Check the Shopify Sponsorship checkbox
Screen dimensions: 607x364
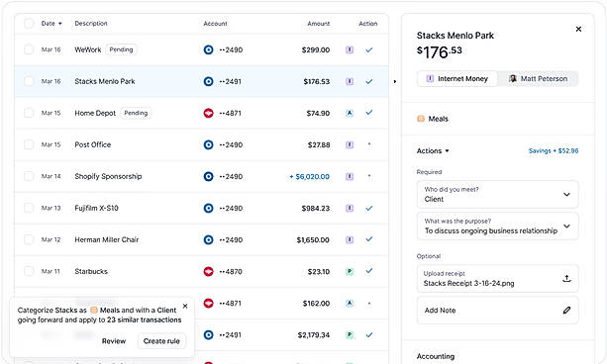tap(29, 176)
